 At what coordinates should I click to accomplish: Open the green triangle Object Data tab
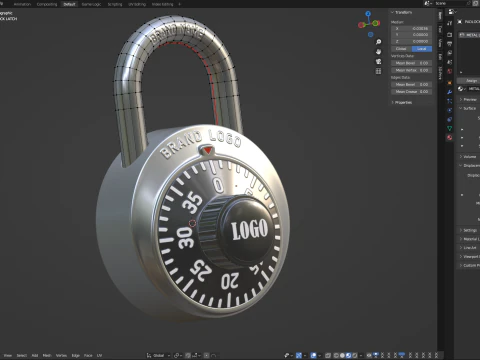click(450, 128)
